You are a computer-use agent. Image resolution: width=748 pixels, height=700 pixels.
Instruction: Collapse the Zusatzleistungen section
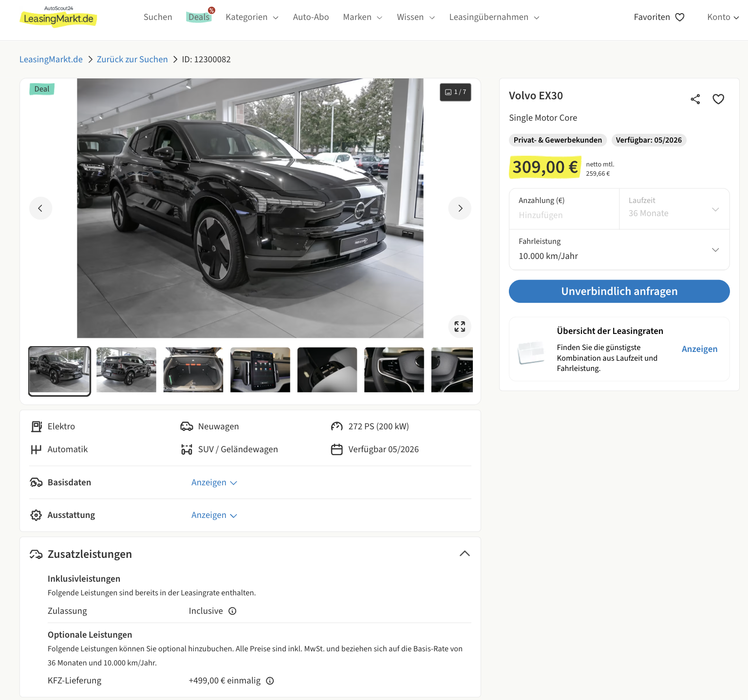(465, 553)
